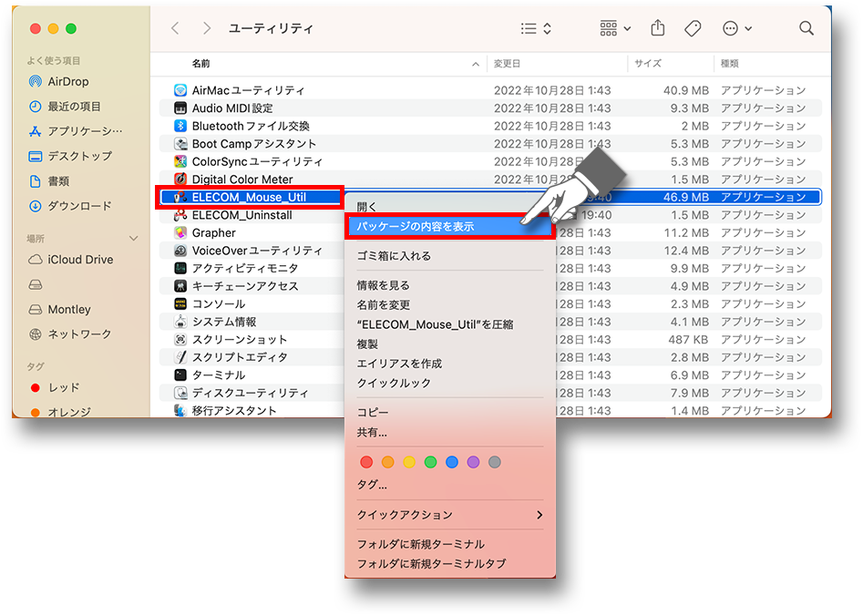Open the more actions ellipsis menu

[x=737, y=28]
